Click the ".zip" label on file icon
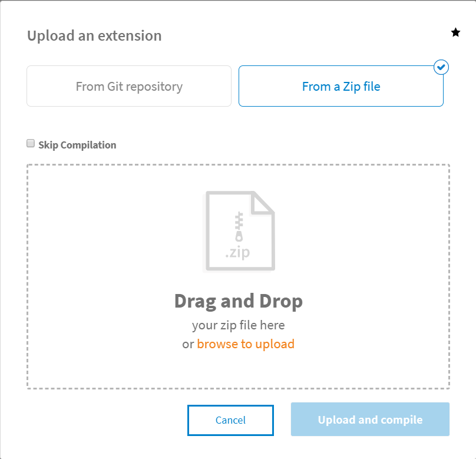Screen dimensions: 476x459 237,253
